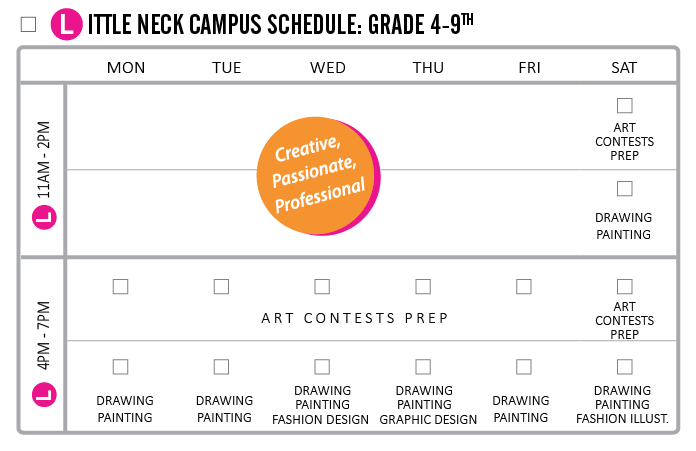This screenshot has height=451, width=696.
Task: Select Monday Drawing Painting checkbox
Action: pos(120,367)
